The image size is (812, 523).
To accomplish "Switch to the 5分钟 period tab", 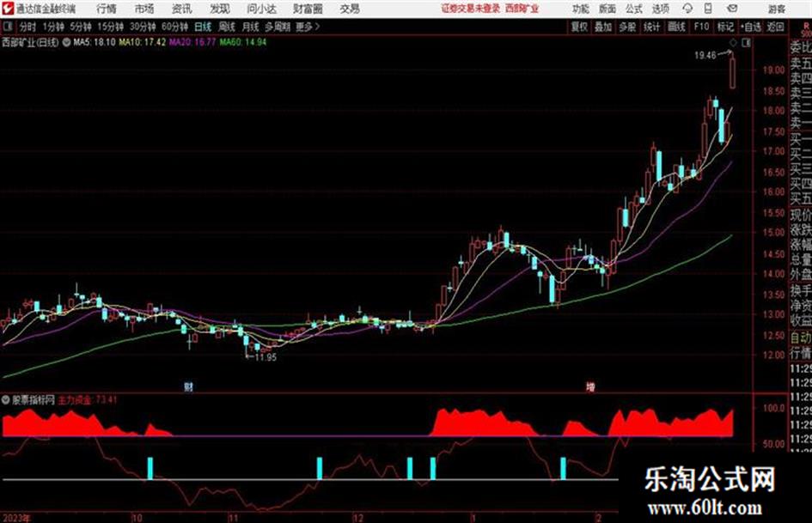I will coord(81,27).
